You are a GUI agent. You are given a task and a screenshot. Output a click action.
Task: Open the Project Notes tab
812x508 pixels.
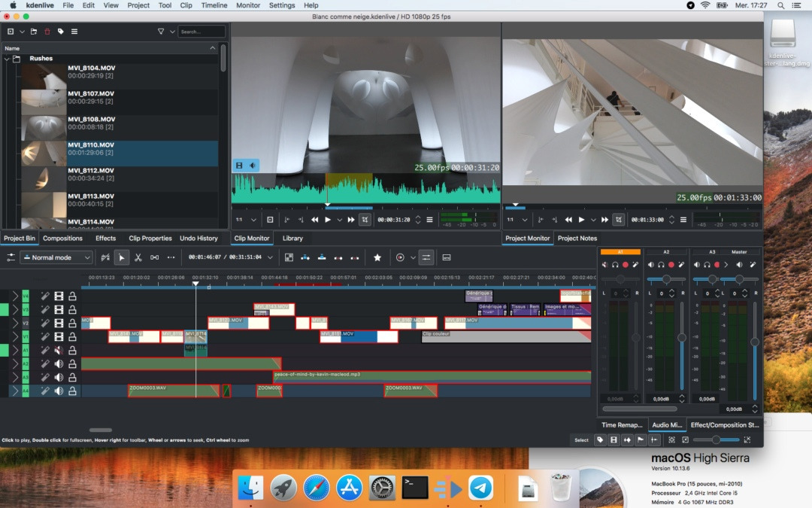point(577,239)
